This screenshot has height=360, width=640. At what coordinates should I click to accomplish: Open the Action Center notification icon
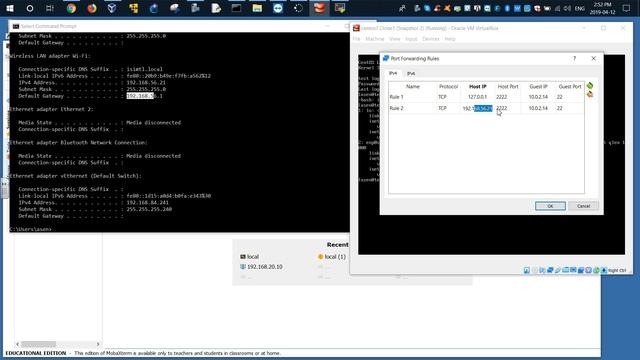tap(626, 8)
